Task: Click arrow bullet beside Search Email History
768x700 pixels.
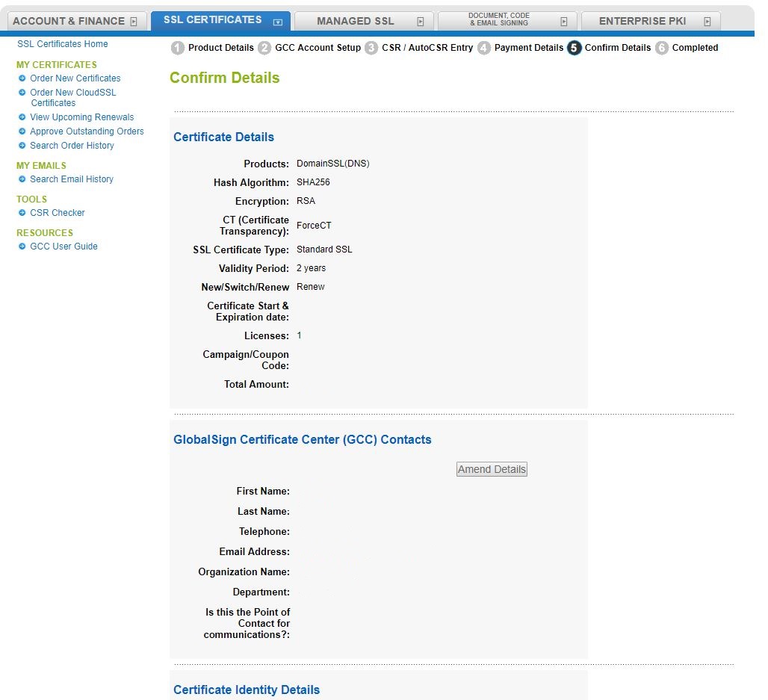Action: 22,179
